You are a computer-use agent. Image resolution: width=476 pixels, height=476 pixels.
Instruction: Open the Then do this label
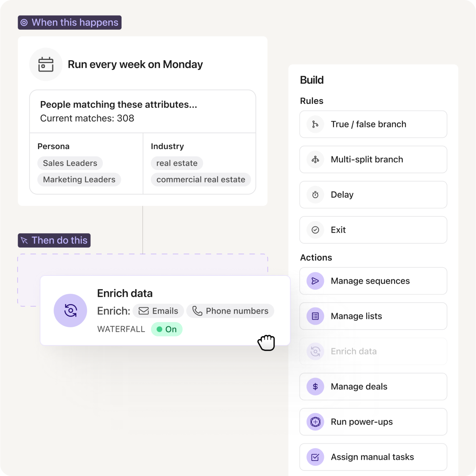coord(54,240)
